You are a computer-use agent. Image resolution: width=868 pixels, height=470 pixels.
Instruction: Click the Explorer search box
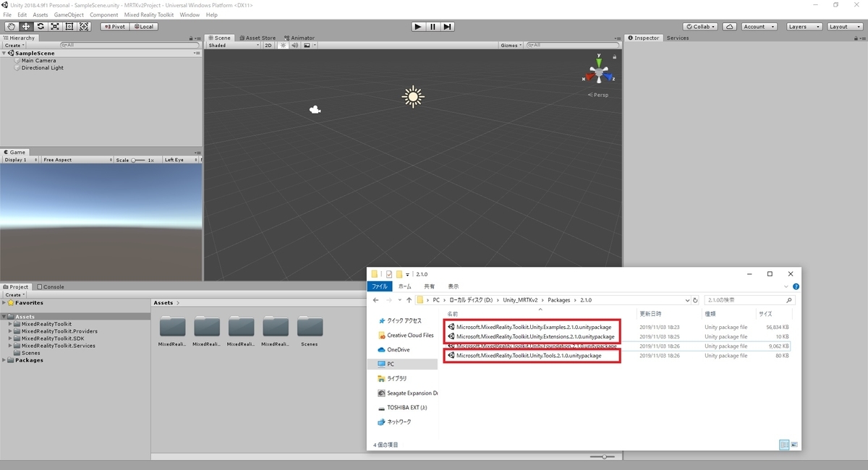[749, 299]
